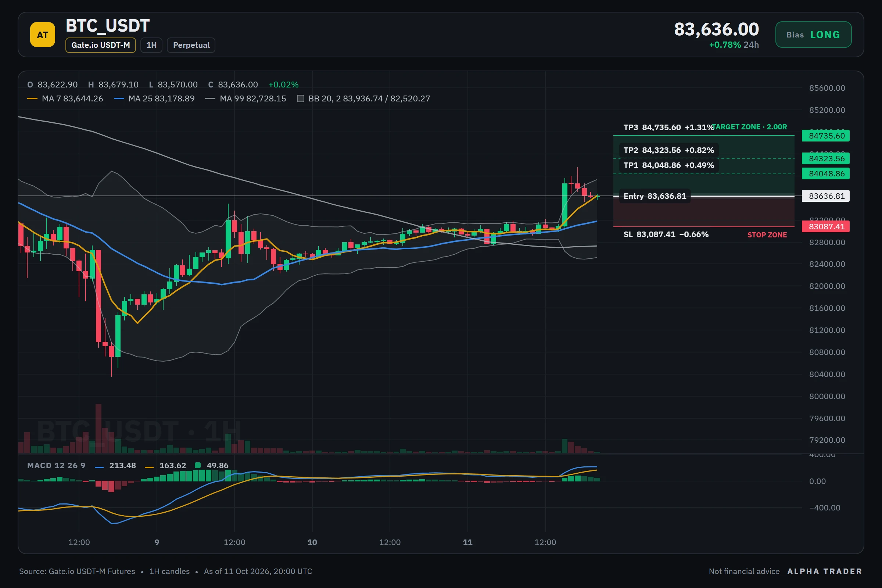Click the MA 99 gray legend swatch

tap(210, 98)
